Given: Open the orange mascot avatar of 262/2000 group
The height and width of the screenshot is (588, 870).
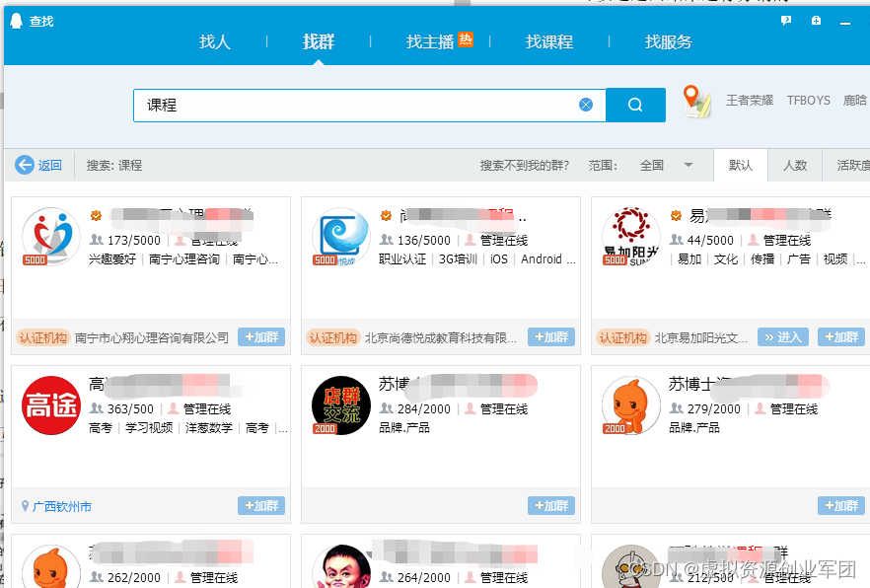Looking at the screenshot, I should pos(51,567).
